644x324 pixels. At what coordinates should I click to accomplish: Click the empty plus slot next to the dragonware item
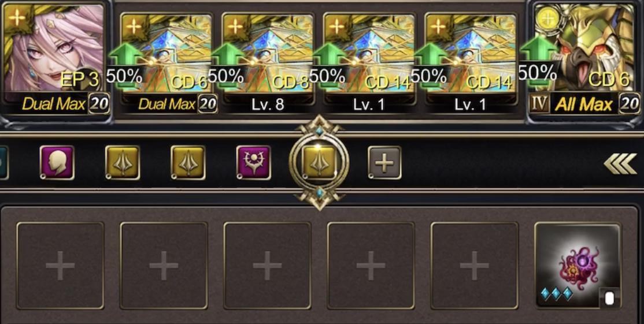(x=475, y=266)
